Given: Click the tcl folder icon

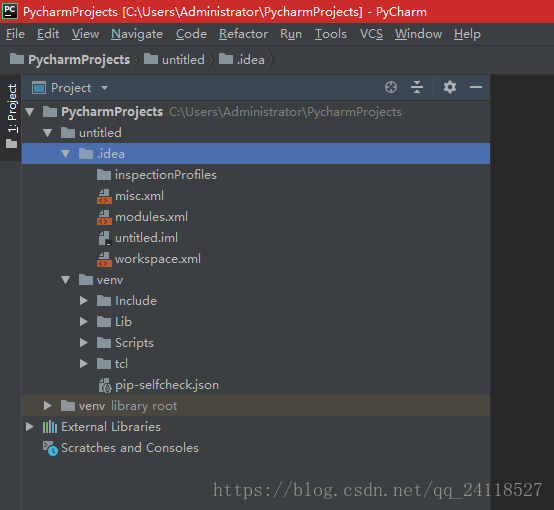Looking at the screenshot, I should pos(104,364).
